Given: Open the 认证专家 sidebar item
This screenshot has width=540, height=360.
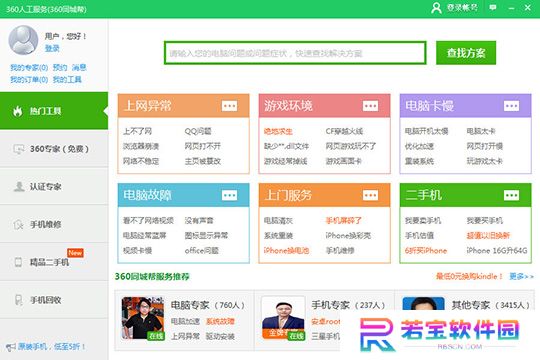Looking at the screenshot, I should pos(54,187).
